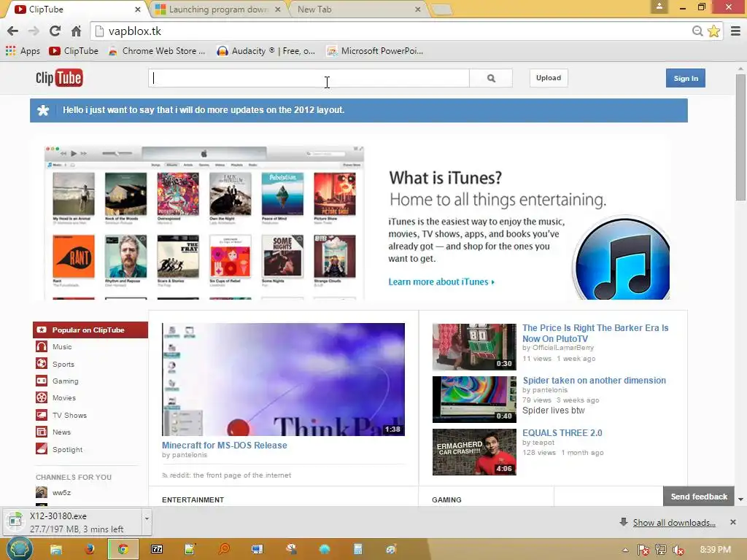
Task: Show hidden system tray icons arrow
Action: pyautogui.click(x=625, y=550)
